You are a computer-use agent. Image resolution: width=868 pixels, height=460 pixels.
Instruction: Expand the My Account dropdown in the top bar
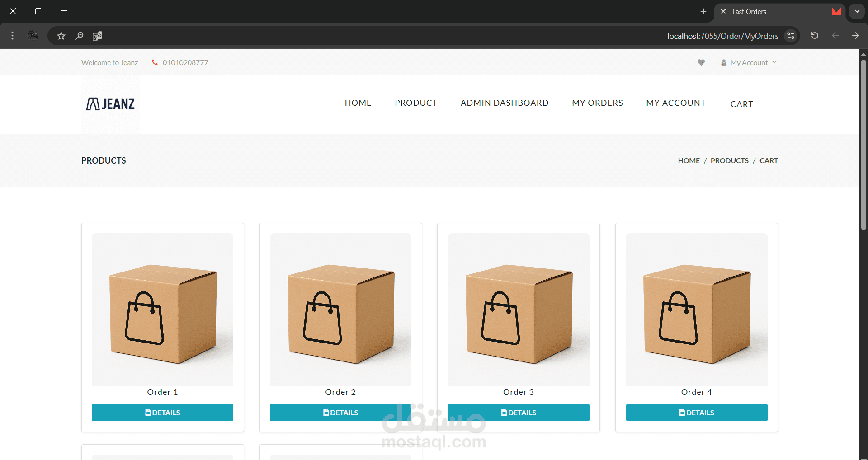pos(749,62)
